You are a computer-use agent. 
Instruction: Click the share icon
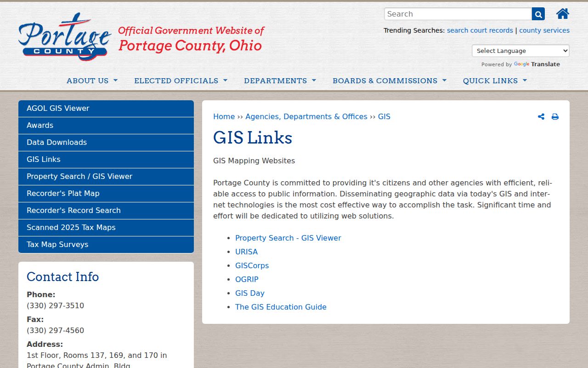click(541, 117)
